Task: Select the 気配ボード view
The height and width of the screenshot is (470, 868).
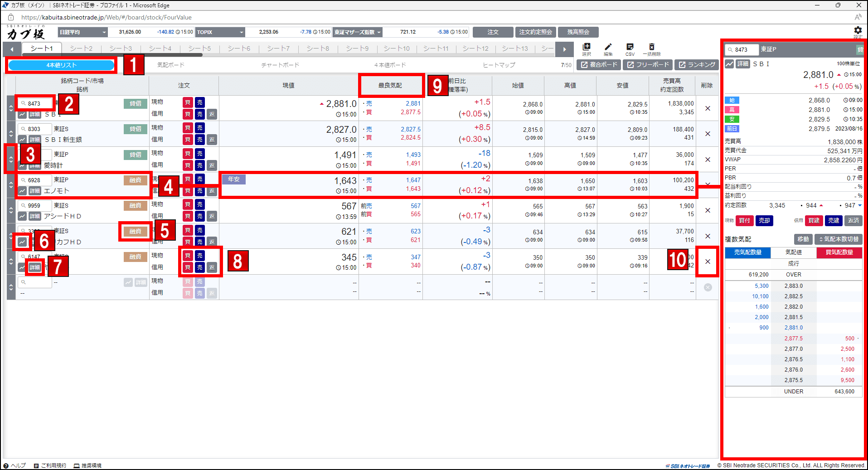Action: point(171,65)
